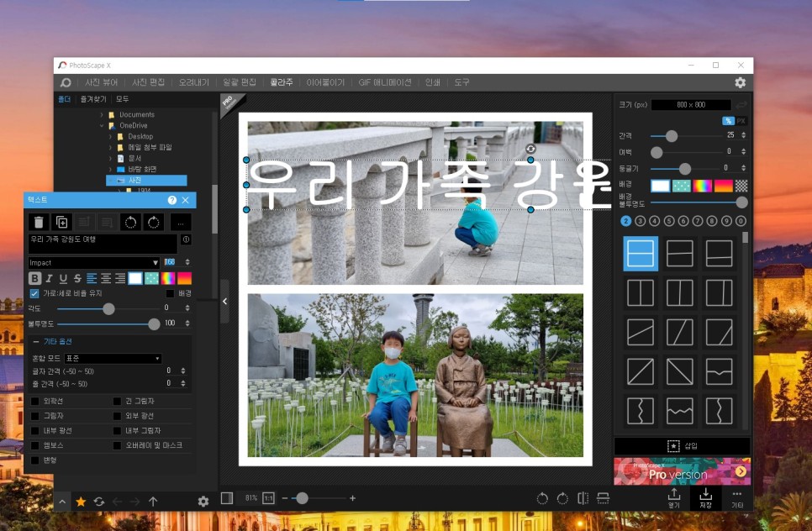Open the PhotoScape home circle icon
Image resolution: width=812 pixels, height=531 pixels.
tap(66, 82)
